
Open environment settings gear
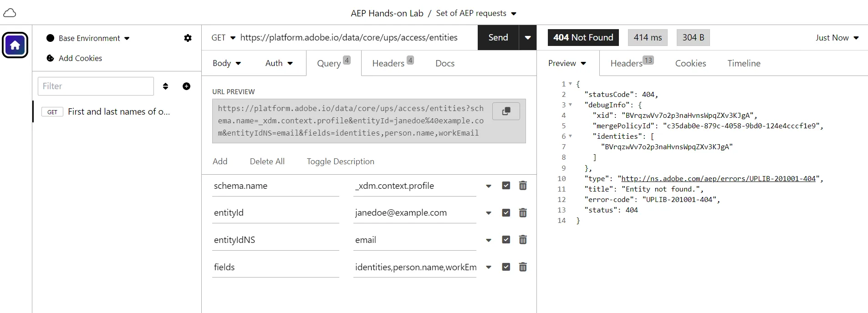pos(188,38)
